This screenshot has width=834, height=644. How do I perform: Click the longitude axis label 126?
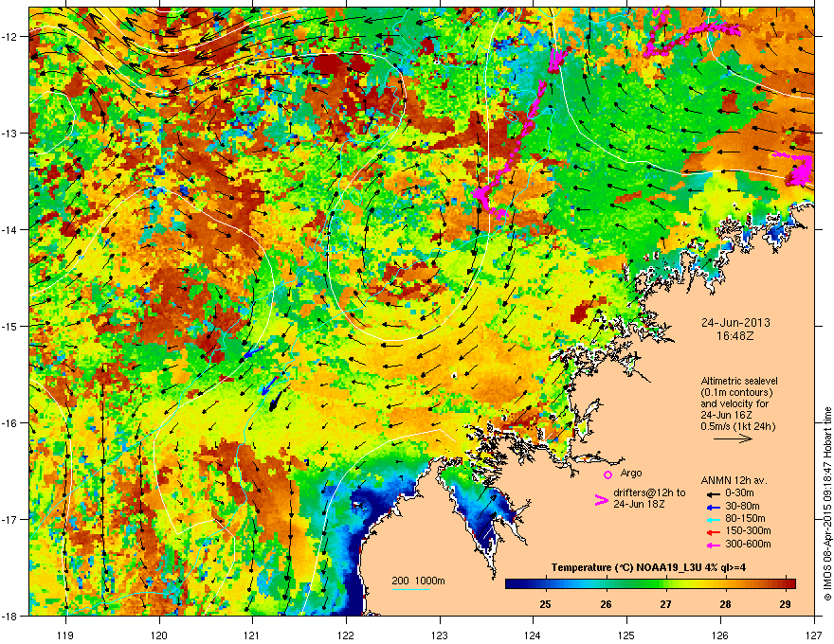[x=720, y=635]
